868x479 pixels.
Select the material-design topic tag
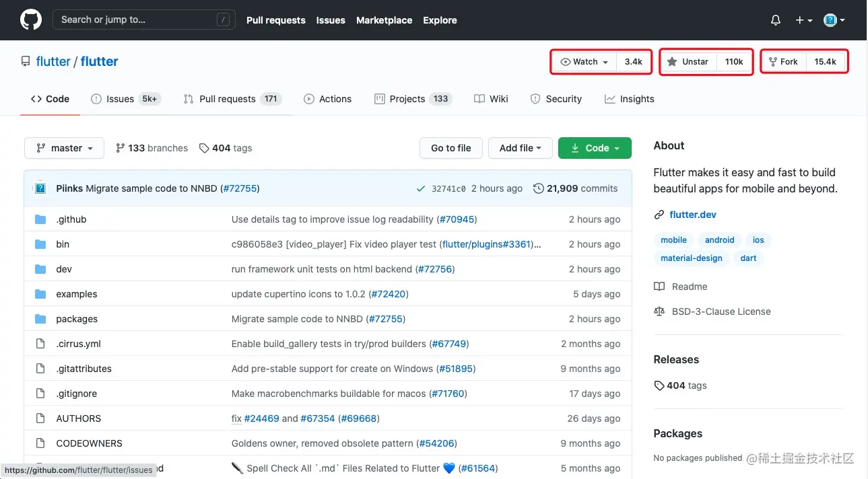click(691, 258)
